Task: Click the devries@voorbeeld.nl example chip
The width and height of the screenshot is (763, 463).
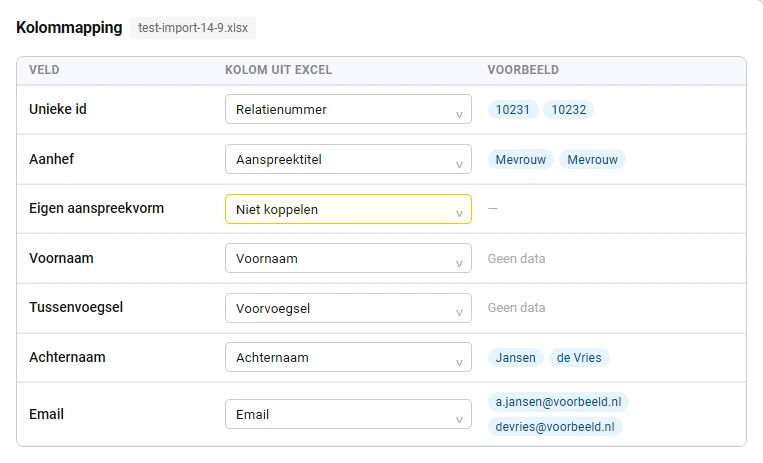Action: (555, 426)
